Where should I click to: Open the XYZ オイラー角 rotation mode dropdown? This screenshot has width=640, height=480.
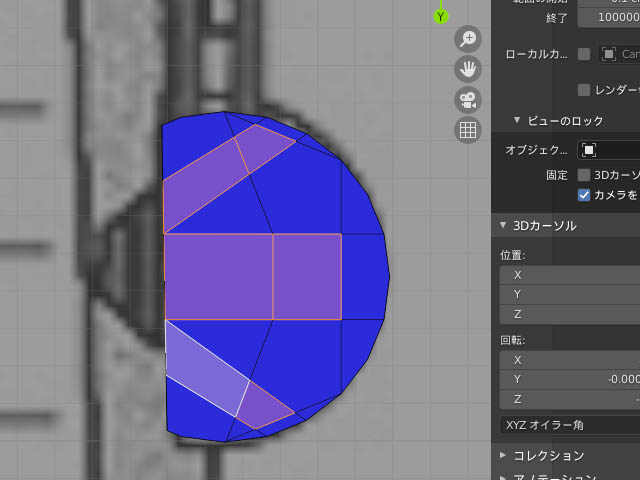pyautogui.click(x=570, y=425)
